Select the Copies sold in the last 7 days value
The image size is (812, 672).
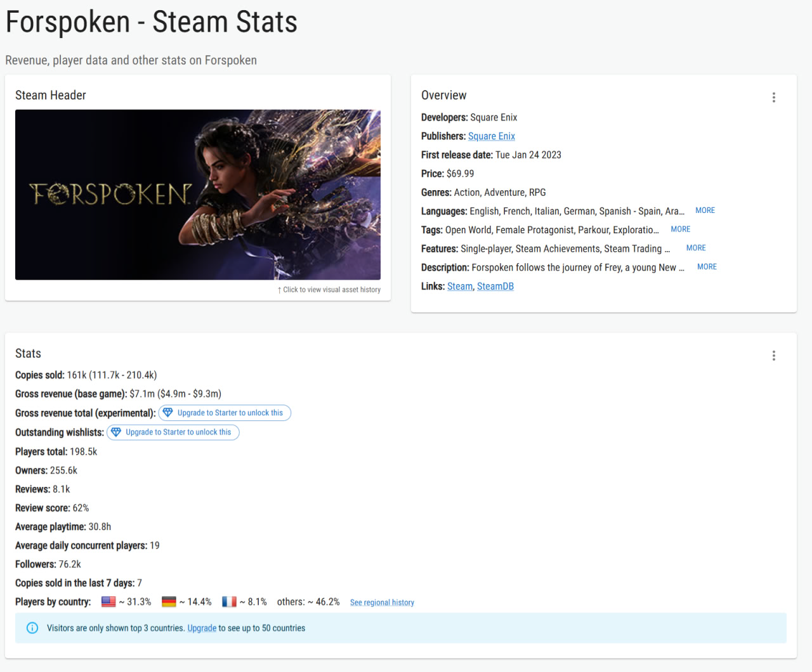pyautogui.click(x=140, y=583)
